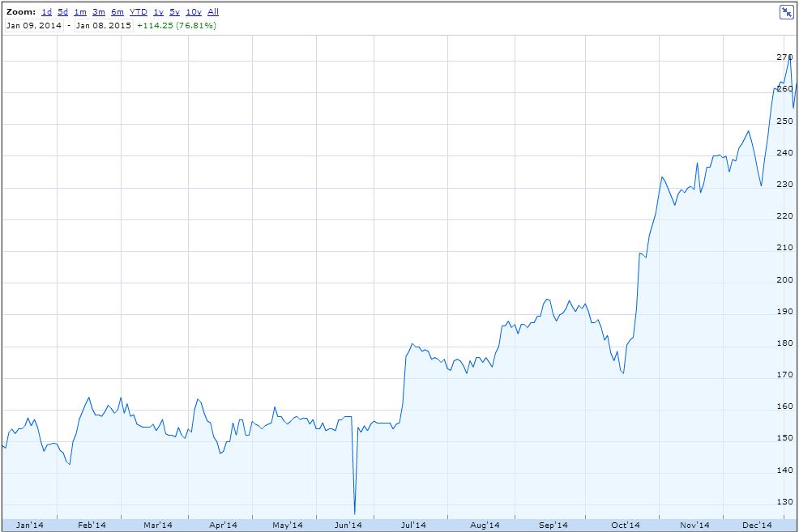Set zoom range to 5d

click(62, 11)
